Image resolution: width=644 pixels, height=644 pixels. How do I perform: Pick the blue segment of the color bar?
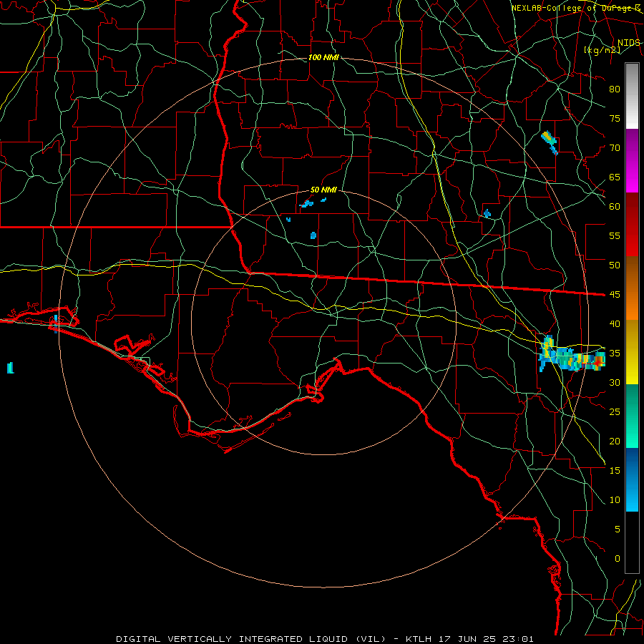click(632, 479)
